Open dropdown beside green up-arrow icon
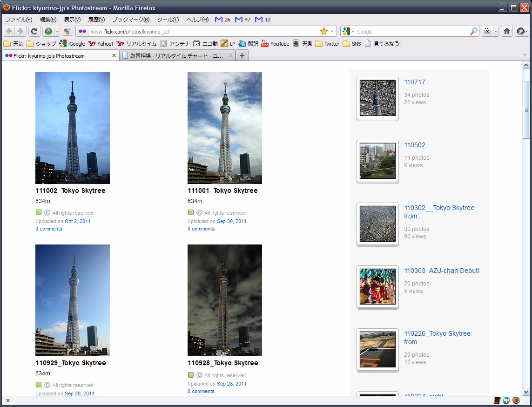 coord(57,31)
